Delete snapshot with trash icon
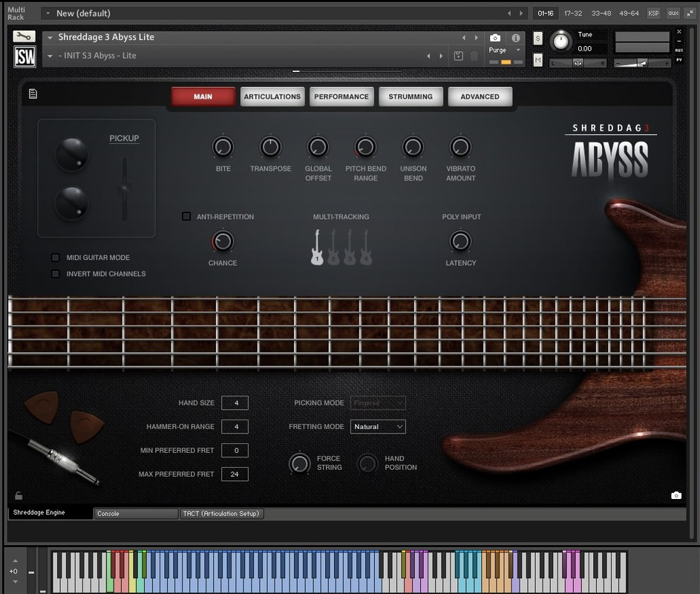The height and width of the screenshot is (594, 700). pos(474,56)
